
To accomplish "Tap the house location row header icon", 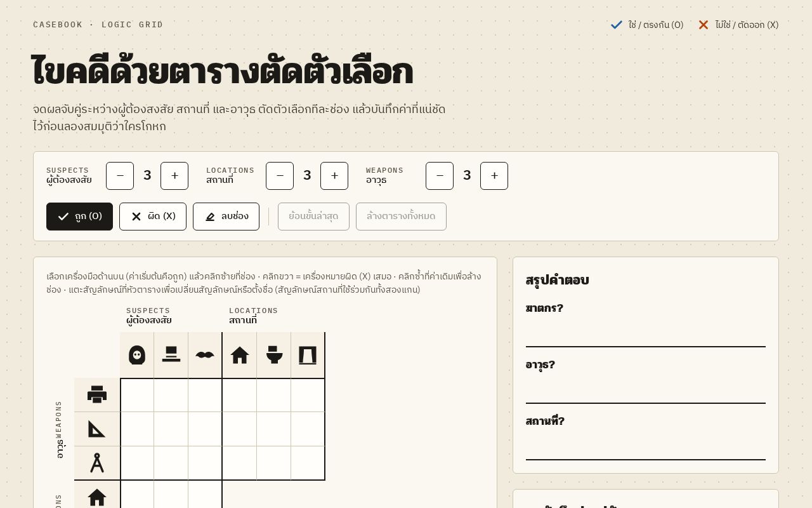I will click(97, 497).
